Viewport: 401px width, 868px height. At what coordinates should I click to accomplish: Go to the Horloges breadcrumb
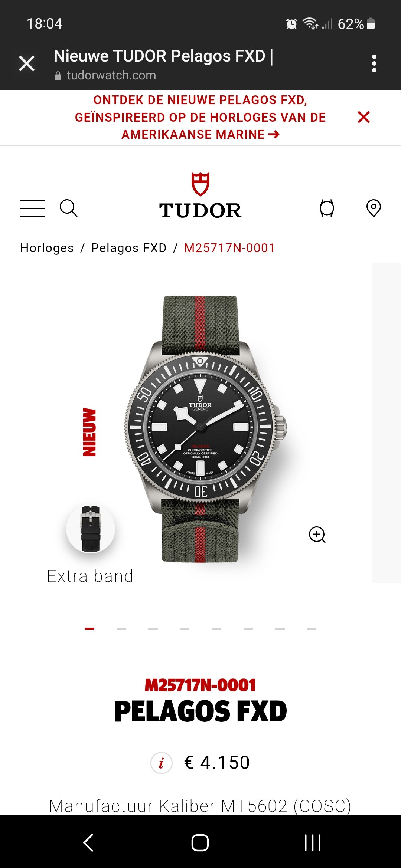coord(47,248)
